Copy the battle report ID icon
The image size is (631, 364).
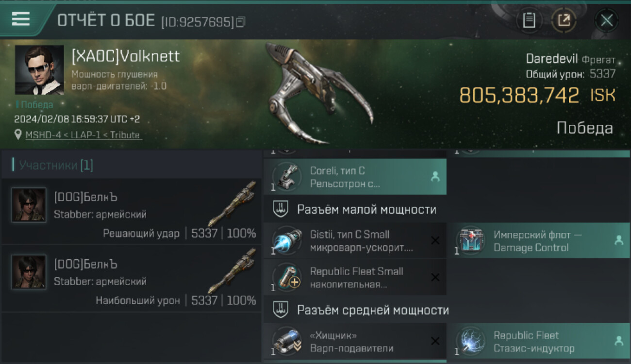tap(241, 21)
